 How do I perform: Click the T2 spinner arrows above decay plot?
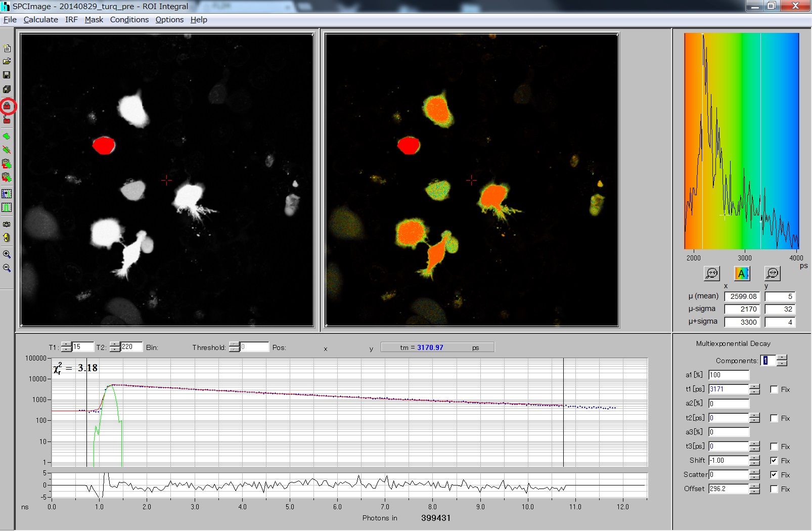click(x=115, y=347)
